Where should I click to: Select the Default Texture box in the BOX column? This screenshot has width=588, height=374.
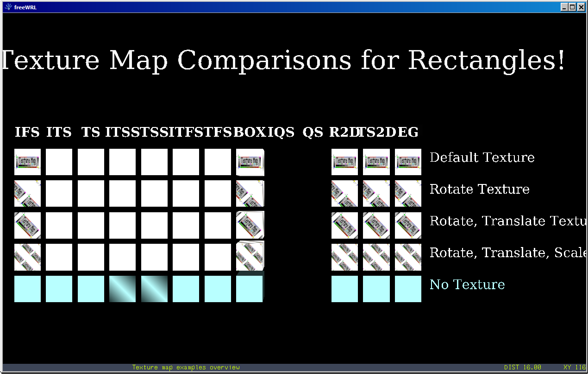(250, 162)
